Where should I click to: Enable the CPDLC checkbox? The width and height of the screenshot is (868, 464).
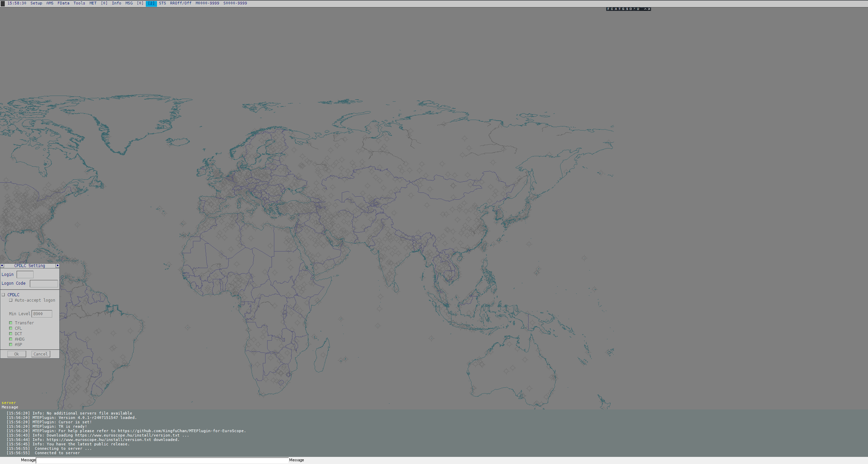point(3,295)
